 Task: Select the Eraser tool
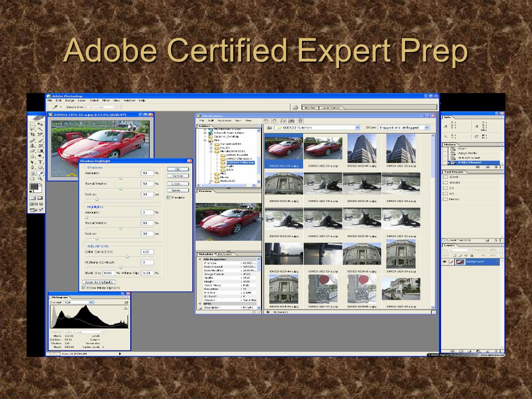coord(33,151)
